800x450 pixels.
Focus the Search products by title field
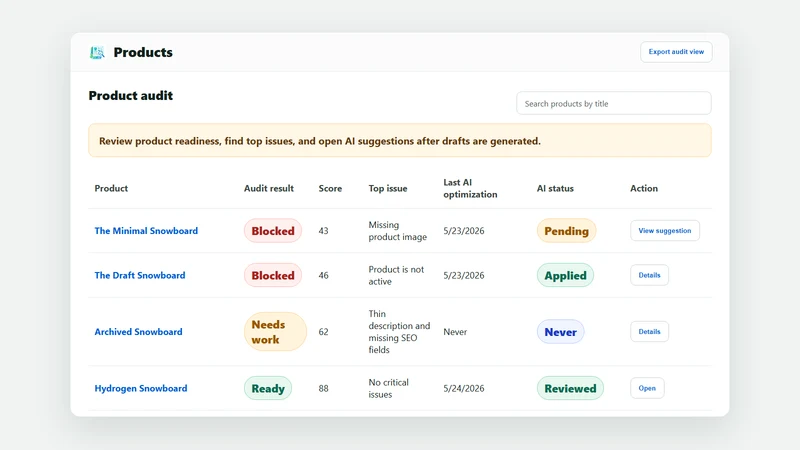(614, 104)
